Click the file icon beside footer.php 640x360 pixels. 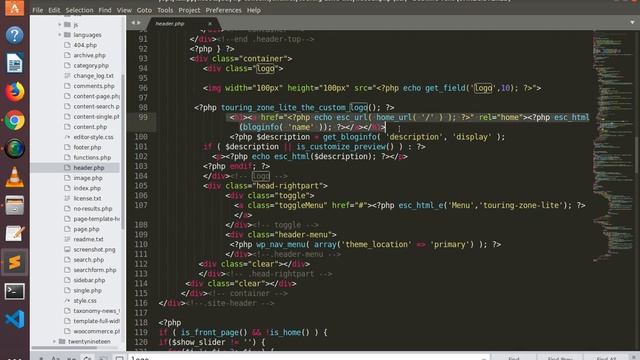click(x=67, y=147)
